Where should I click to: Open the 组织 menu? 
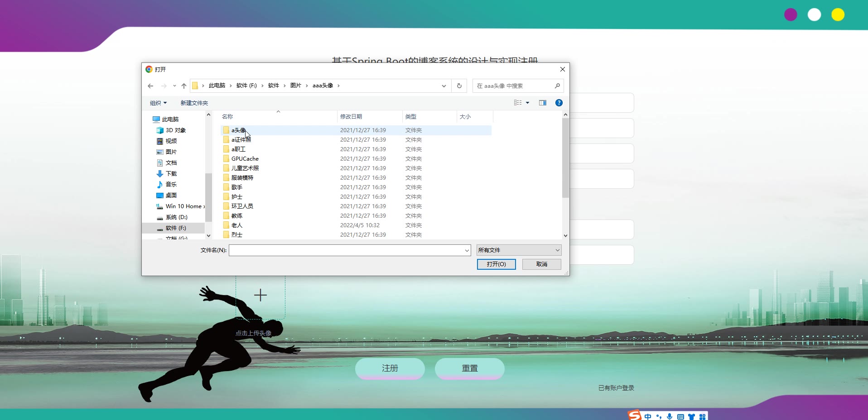click(x=158, y=103)
